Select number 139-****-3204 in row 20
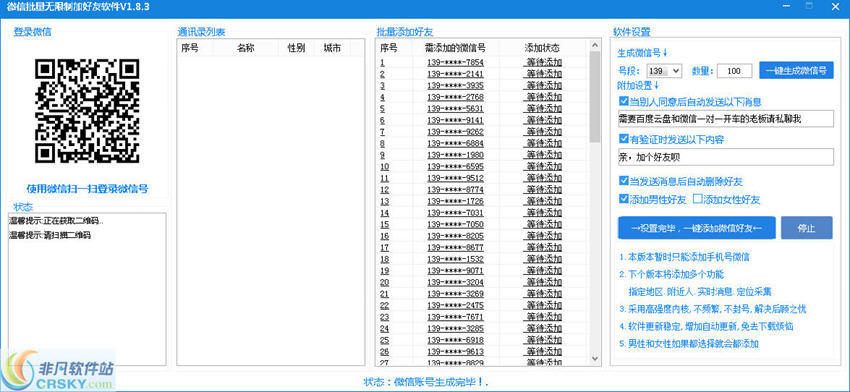This screenshot has height=392, width=850. pyautogui.click(x=455, y=282)
